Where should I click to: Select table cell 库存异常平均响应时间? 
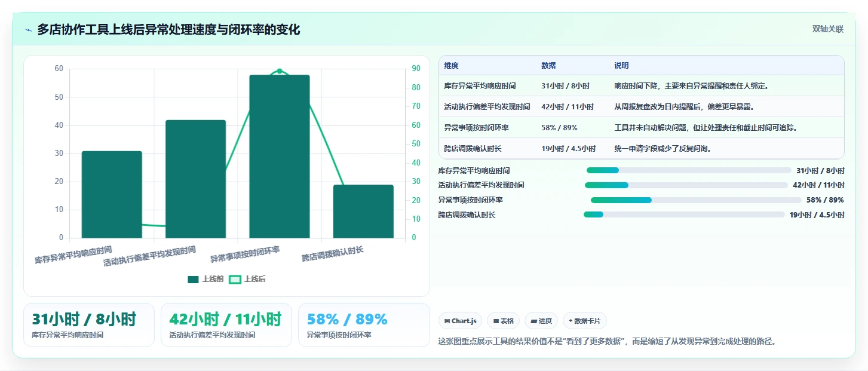click(x=480, y=86)
